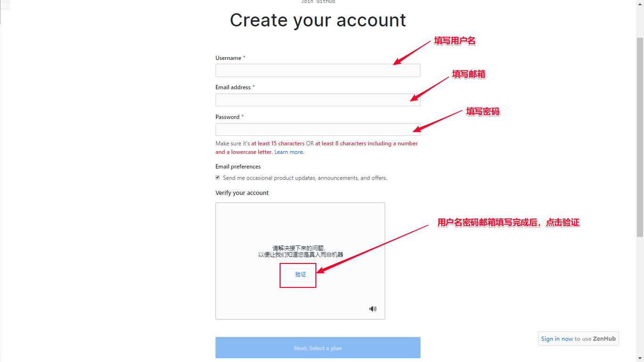
Task: Focus the Username input field
Action: 318,70
